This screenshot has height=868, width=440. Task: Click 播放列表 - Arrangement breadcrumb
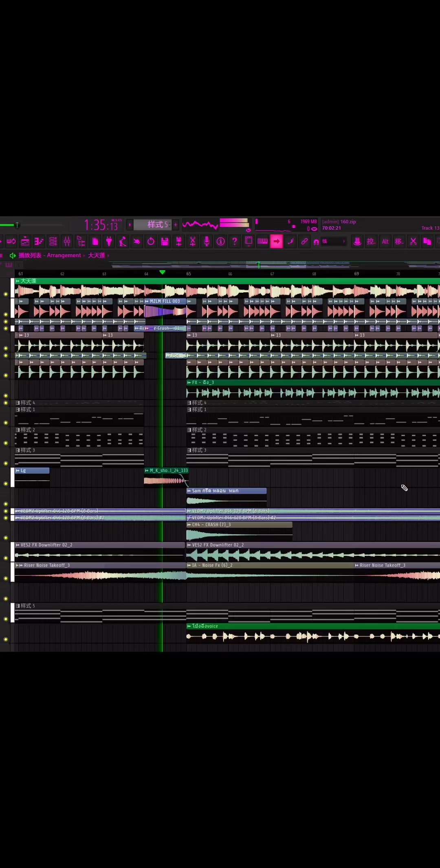click(x=50, y=255)
